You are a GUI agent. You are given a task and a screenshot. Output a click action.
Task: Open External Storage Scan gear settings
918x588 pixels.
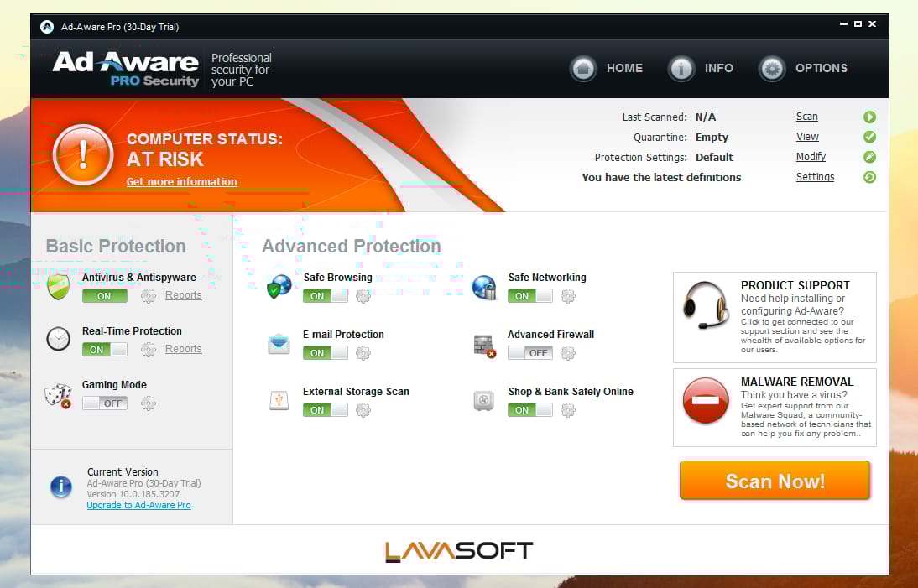pos(363,410)
